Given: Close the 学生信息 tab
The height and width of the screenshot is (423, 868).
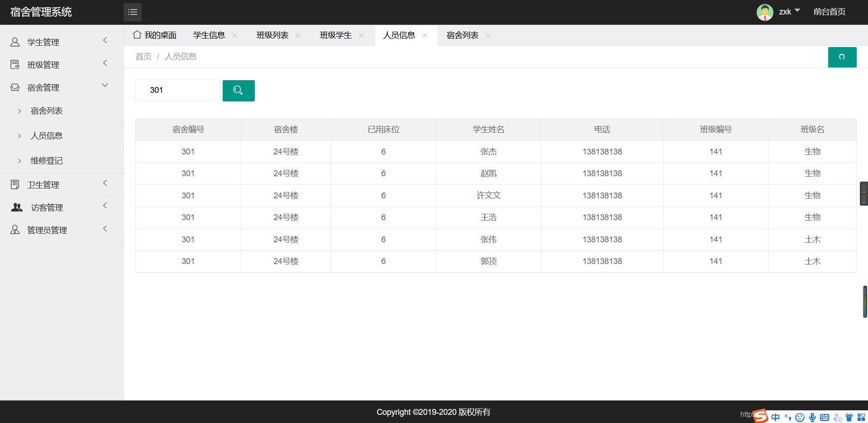Looking at the screenshot, I should [234, 35].
